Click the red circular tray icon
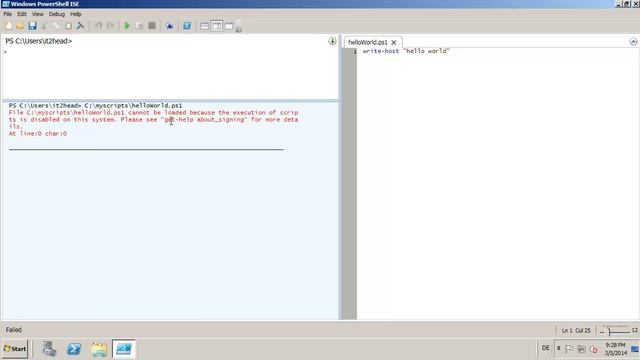The height and width of the screenshot is (360, 640). (594, 349)
